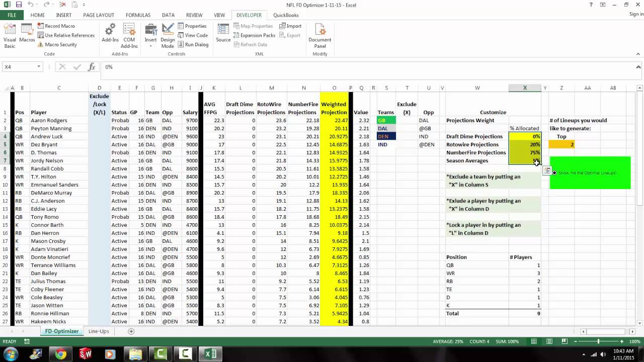Image resolution: width=644 pixels, height=362 pixels.
Task: Save the workbook from Quick Access Toolbar
Action: (x=19, y=5)
